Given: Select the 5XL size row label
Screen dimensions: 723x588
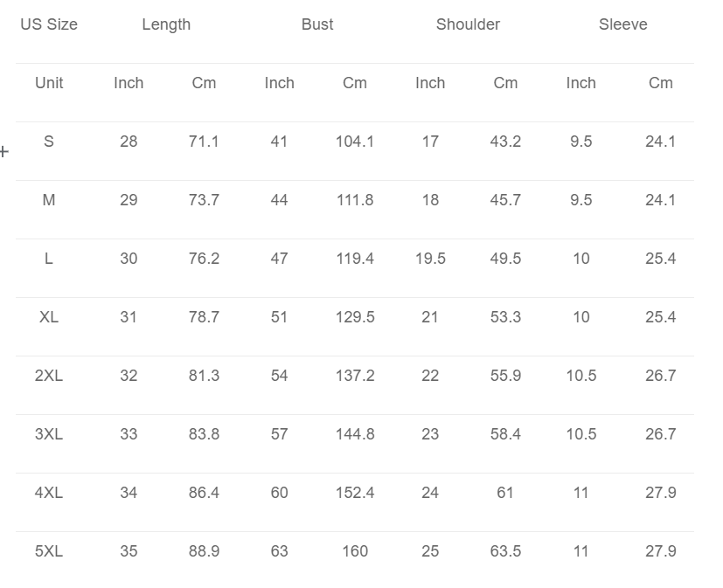Looking at the screenshot, I should tap(49, 551).
